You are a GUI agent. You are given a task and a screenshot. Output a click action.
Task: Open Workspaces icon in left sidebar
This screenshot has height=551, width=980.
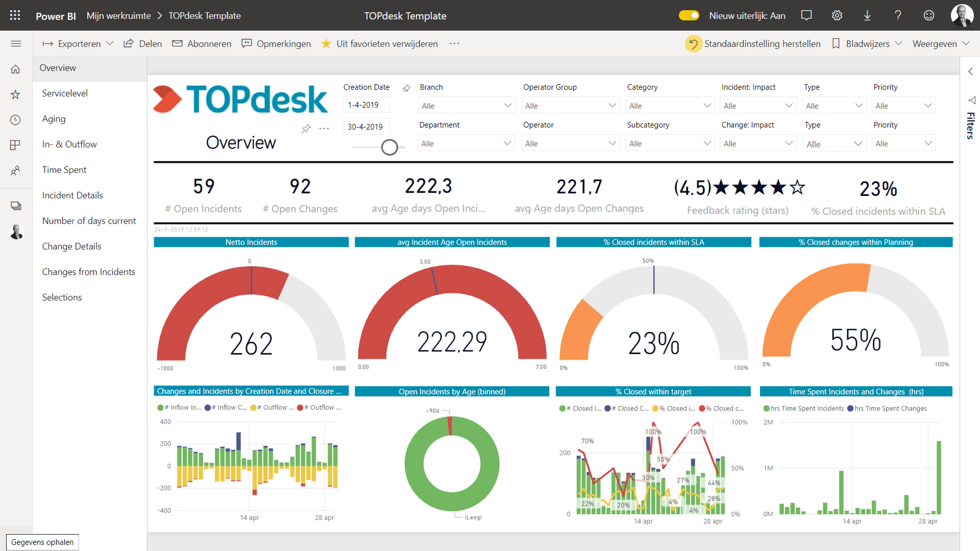point(16,206)
